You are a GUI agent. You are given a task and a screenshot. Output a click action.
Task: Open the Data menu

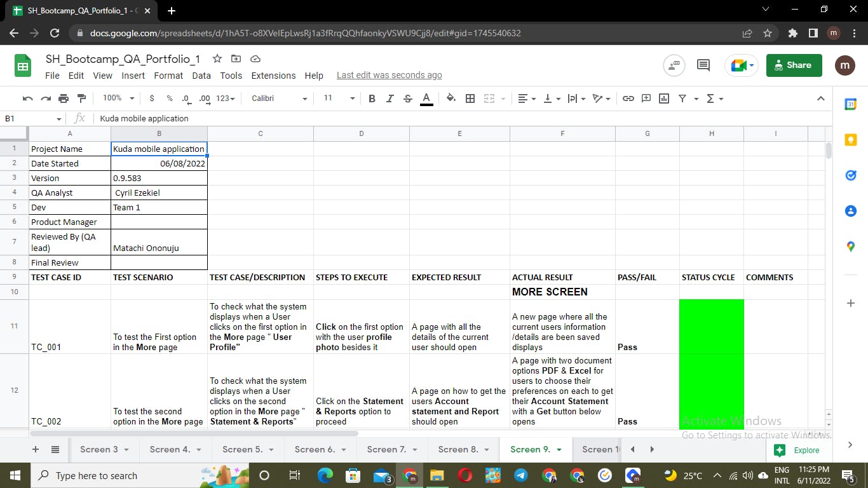201,75
